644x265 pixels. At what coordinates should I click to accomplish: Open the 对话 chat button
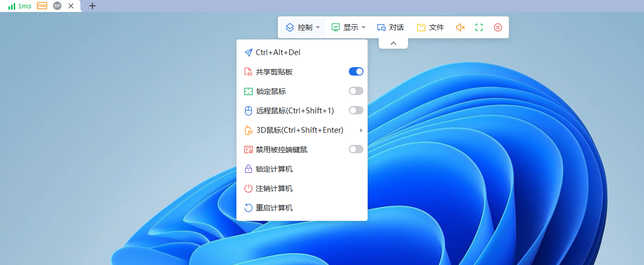tap(390, 27)
